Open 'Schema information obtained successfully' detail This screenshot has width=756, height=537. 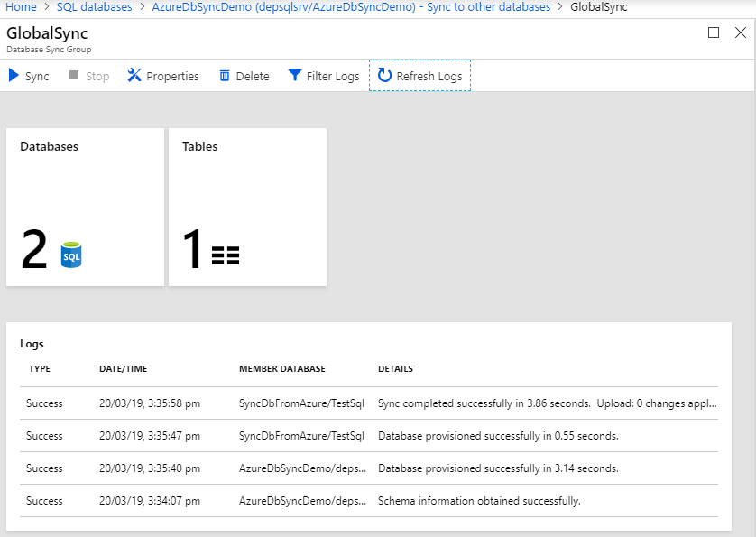tap(479, 501)
